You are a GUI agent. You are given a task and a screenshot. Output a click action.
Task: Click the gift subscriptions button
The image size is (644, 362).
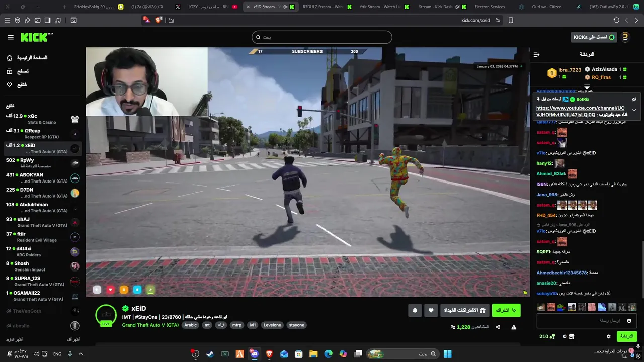pos(464,311)
